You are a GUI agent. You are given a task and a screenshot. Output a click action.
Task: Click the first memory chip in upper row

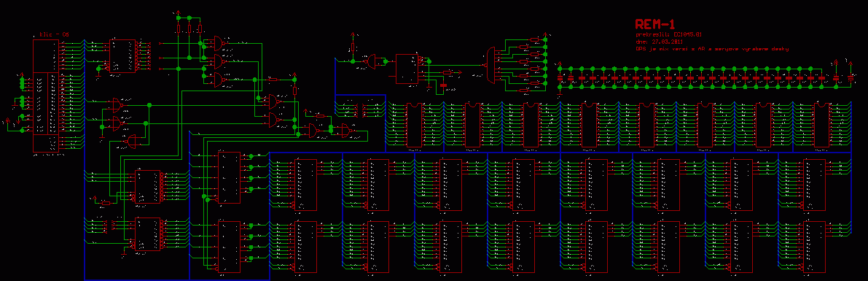click(414, 126)
